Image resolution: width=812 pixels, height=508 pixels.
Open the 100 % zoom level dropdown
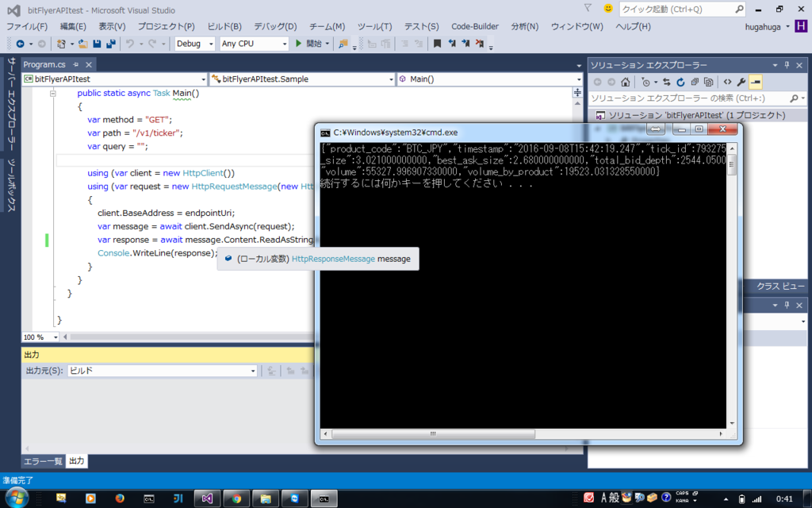coord(40,337)
